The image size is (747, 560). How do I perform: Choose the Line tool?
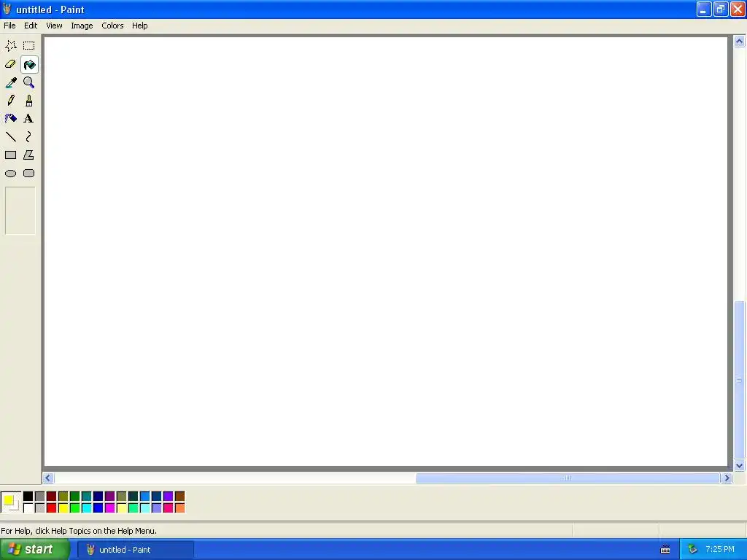[x=10, y=137]
